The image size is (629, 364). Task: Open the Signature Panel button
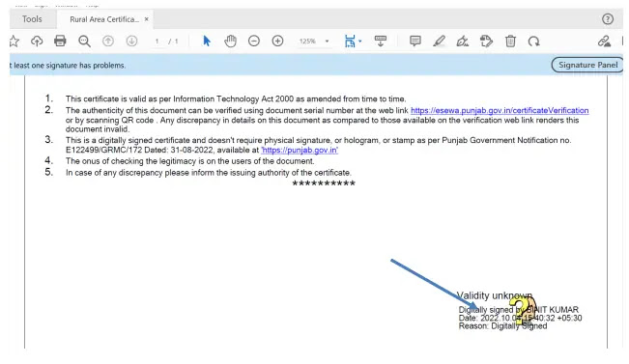587,65
